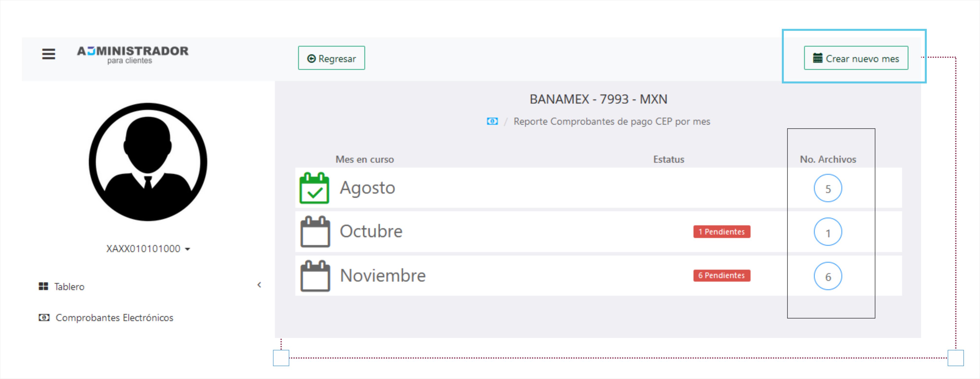Click the 1 Pendientes badge
980x379 pixels.
[721, 232]
